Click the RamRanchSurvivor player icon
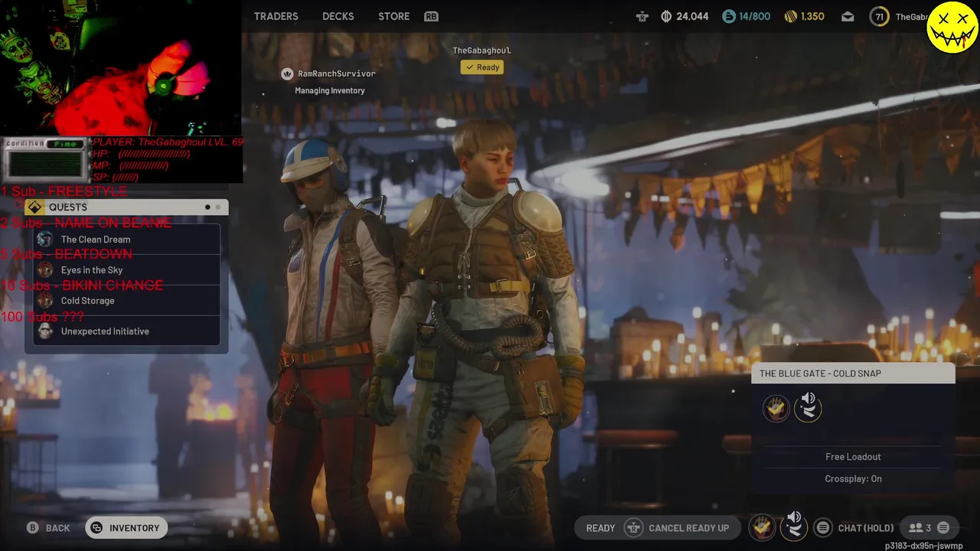The width and height of the screenshot is (980, 551). point(287,73)
